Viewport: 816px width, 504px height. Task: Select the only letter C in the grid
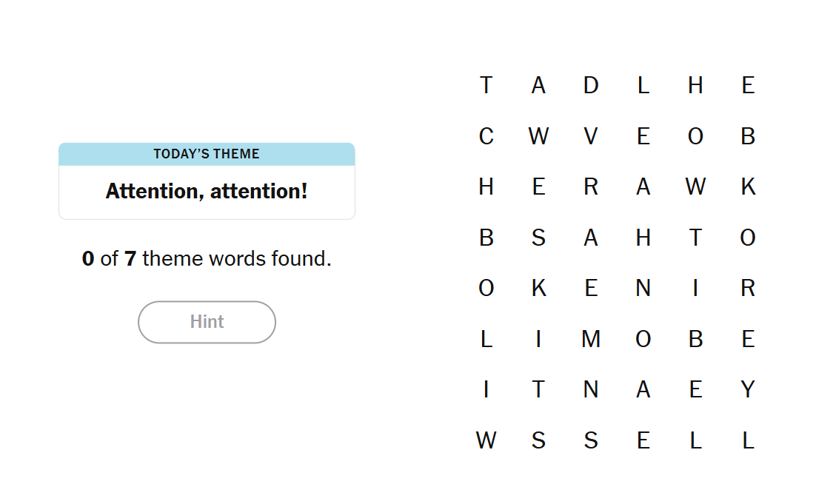point(486,136)
